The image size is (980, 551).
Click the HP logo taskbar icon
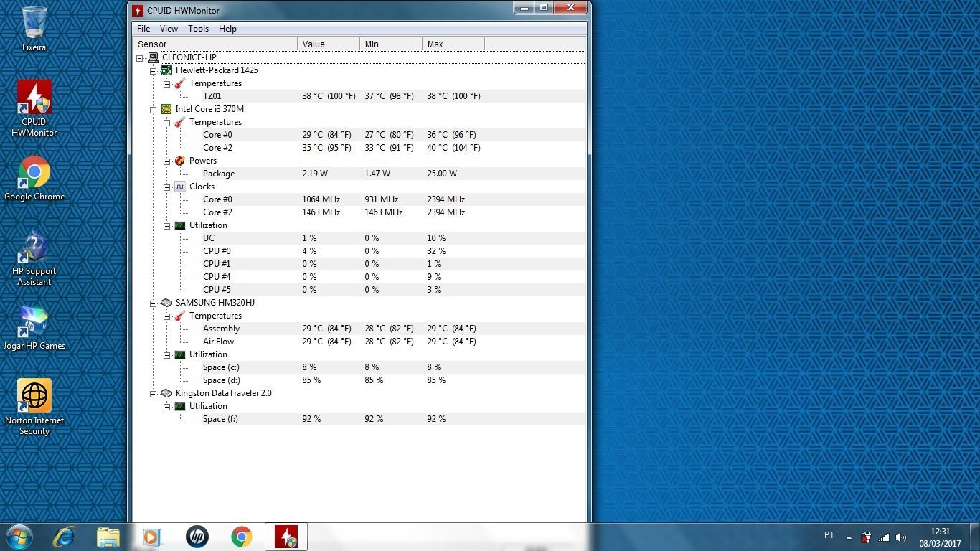coord(197,537)
